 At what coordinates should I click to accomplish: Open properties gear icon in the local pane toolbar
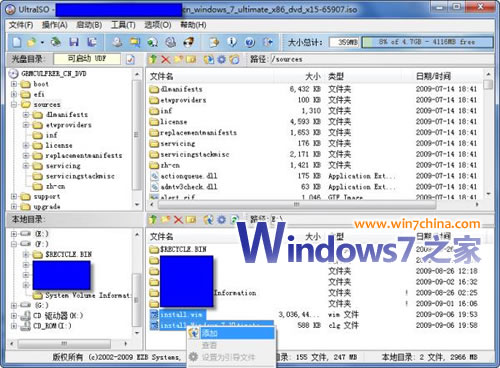222,220
